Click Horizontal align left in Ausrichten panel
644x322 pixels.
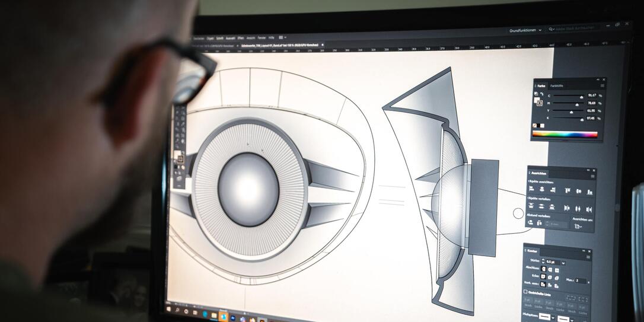point(531,189)
